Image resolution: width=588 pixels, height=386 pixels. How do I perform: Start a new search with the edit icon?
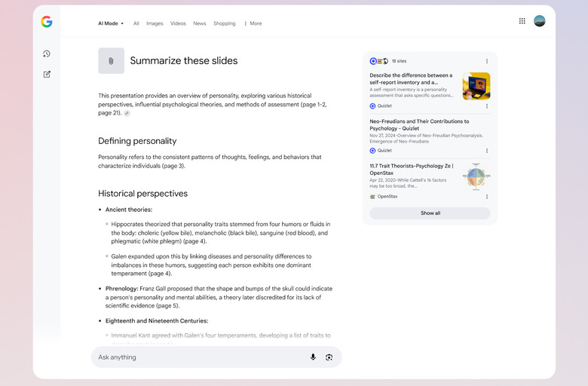tap(47, 74)
